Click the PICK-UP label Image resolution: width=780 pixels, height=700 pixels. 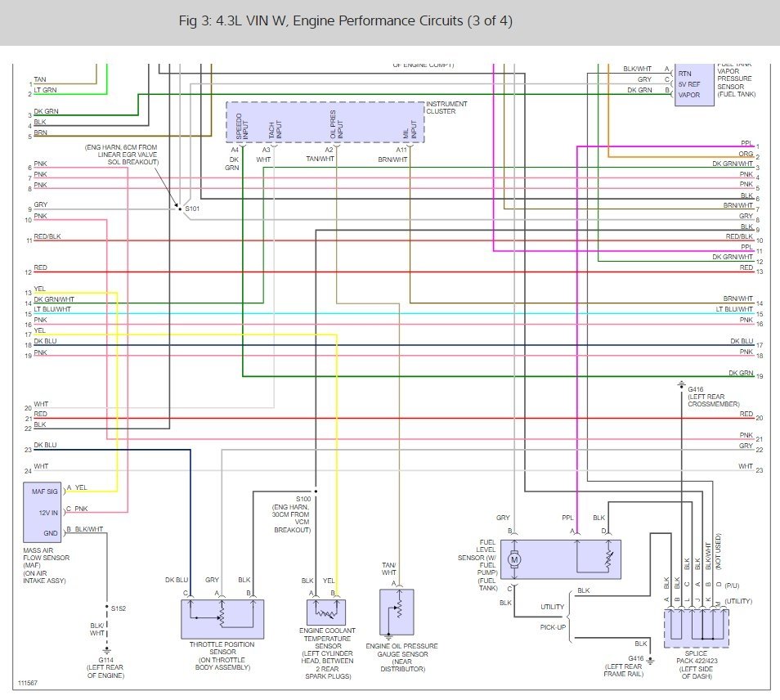[x=553, y=627]
